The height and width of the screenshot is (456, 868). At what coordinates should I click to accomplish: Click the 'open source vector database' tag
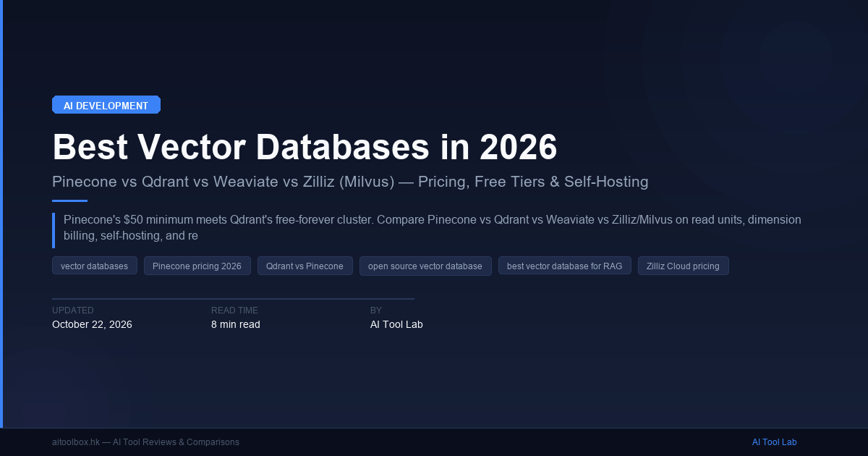425,266
